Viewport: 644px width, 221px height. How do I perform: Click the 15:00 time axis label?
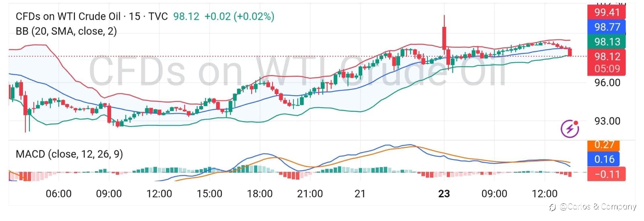(209, 194)
